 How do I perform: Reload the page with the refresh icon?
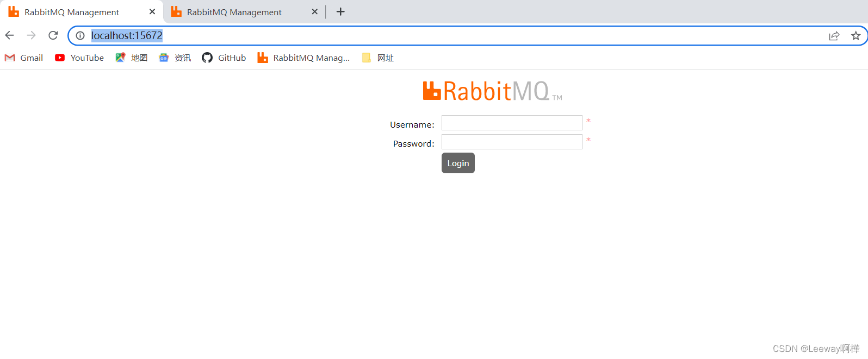click(53, 35)
